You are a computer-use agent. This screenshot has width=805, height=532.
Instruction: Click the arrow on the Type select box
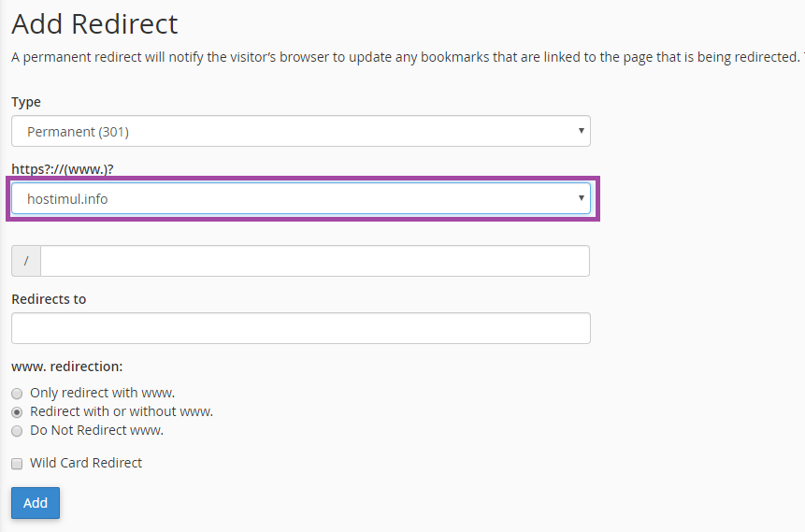click(581, 131)
